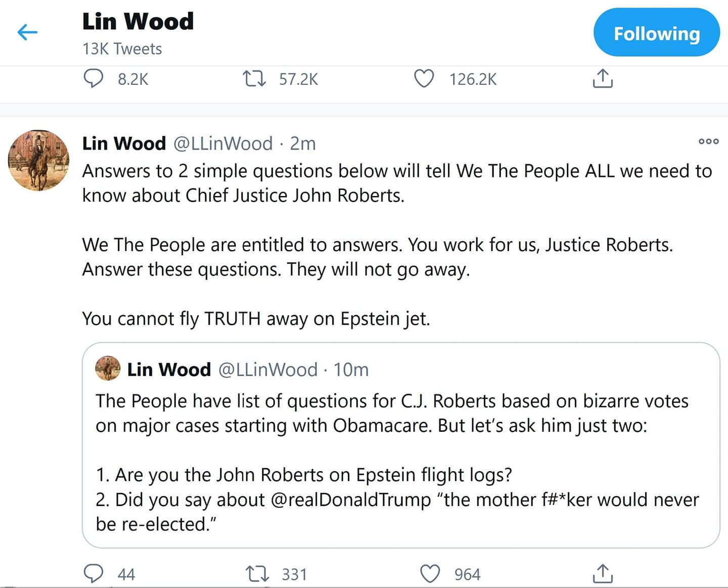This screenshot has width=728, height=588.
Task: Click the @LLinWood handle on main tweet
Action: (x=223, y=143)
